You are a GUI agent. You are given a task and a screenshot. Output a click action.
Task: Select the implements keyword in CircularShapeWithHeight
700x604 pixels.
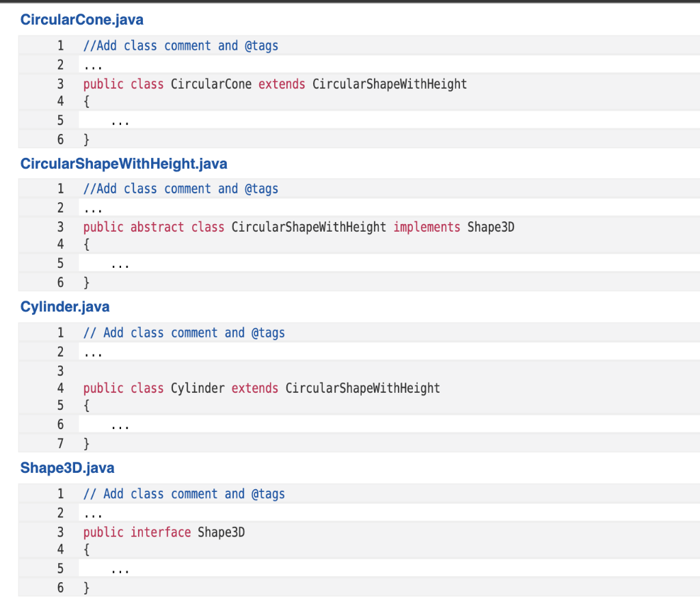(x=427, y=227)
